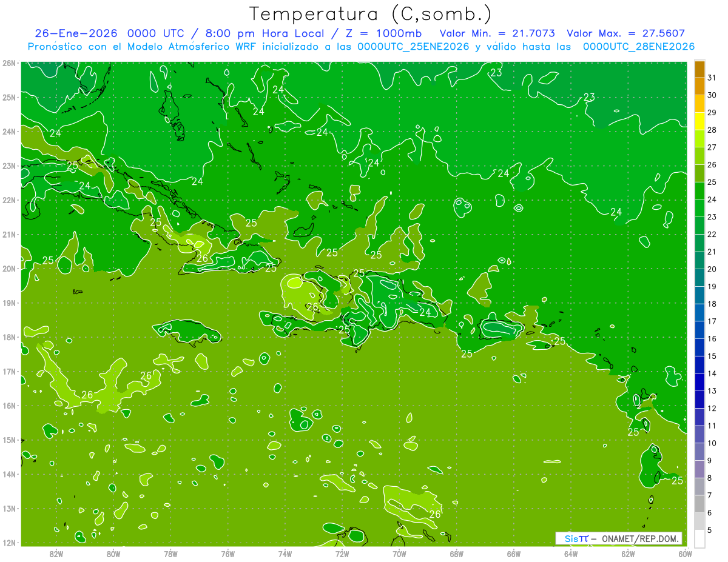Viewport: 728px width, 562px height.
Task: Click the 15N latitude label
Action: (x=8, y=440)
